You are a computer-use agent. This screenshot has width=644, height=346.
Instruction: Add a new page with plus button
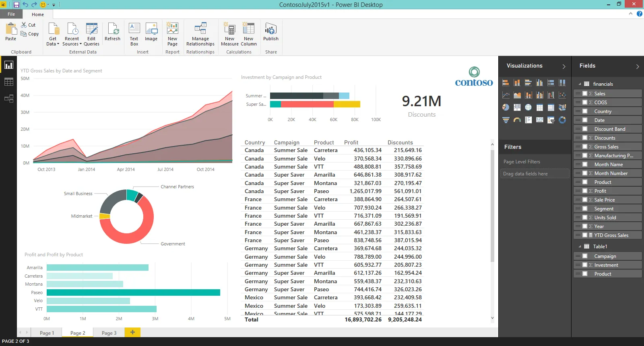(x=132, y=332)
